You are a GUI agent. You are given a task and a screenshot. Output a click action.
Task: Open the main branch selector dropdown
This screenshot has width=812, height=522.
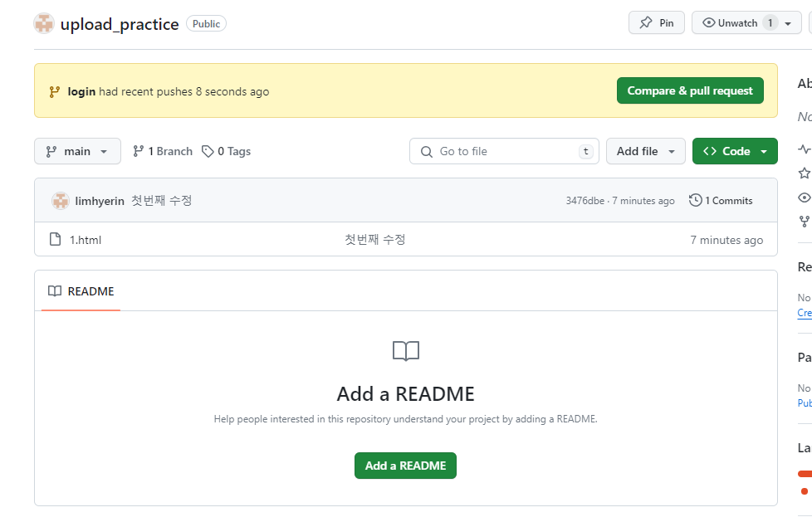click(x=78, y=151)
